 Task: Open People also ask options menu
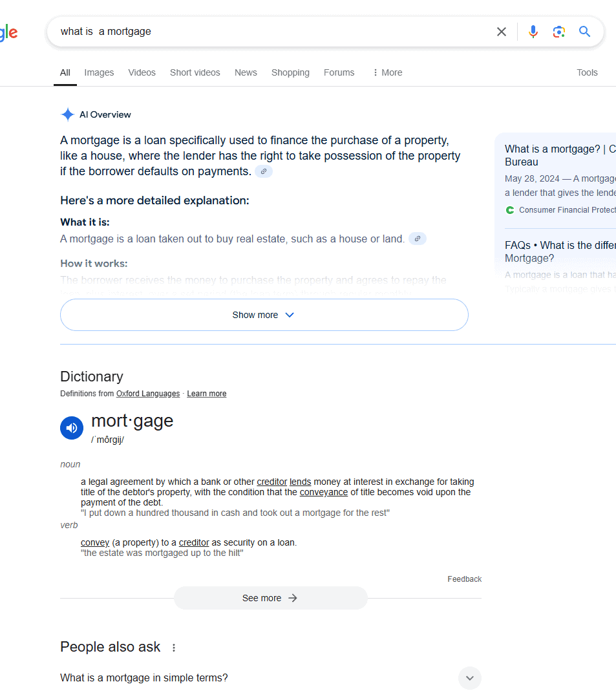pyautogui.click(x=173, y=647)
